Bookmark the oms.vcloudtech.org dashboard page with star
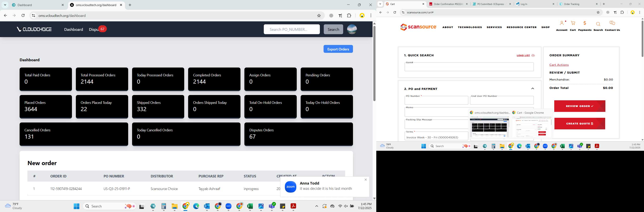 319,16
